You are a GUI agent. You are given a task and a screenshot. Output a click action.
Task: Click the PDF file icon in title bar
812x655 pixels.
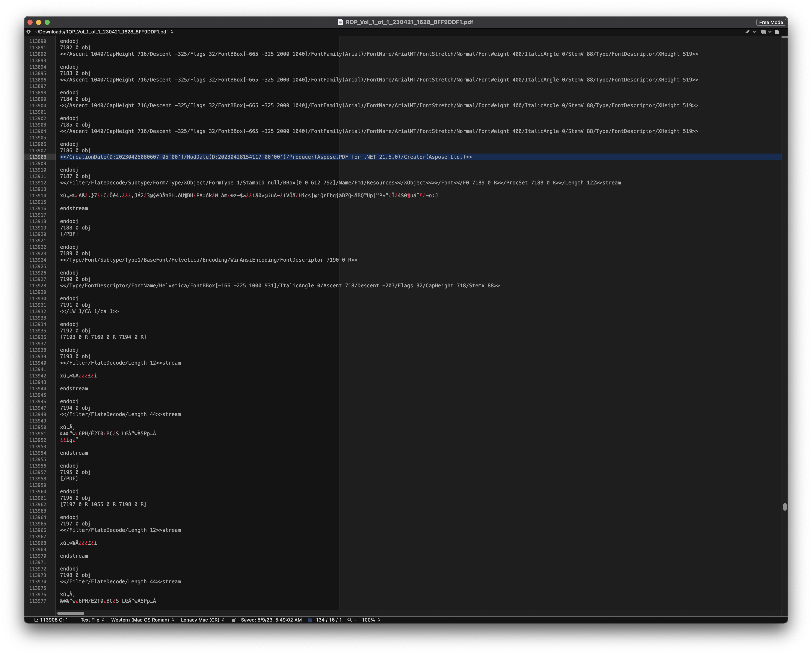pos(340,22)
